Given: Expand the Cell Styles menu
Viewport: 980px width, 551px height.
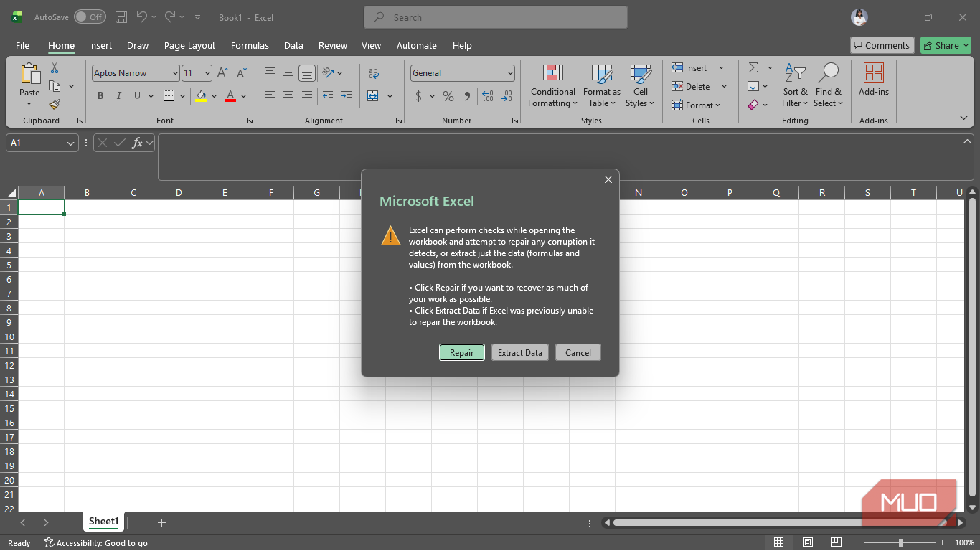Looking at the screenshot, I should [640, 86].
